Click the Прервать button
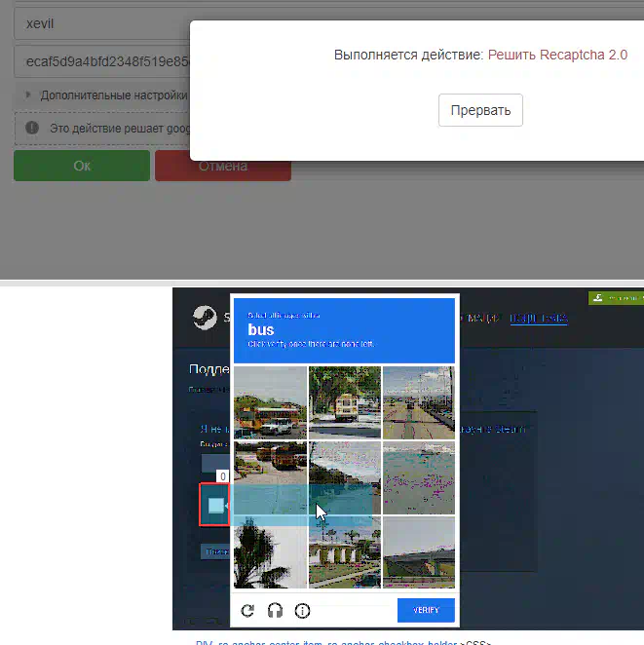 (x=480, y=110)
